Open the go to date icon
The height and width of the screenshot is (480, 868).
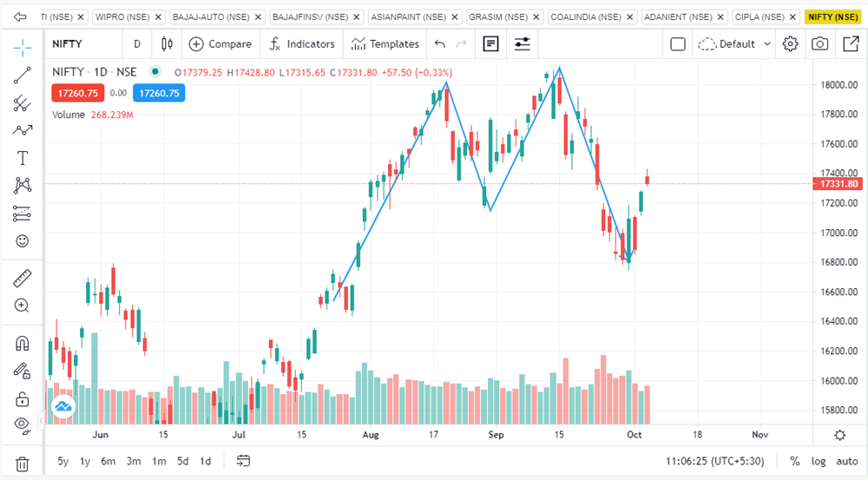coord(243,461)
